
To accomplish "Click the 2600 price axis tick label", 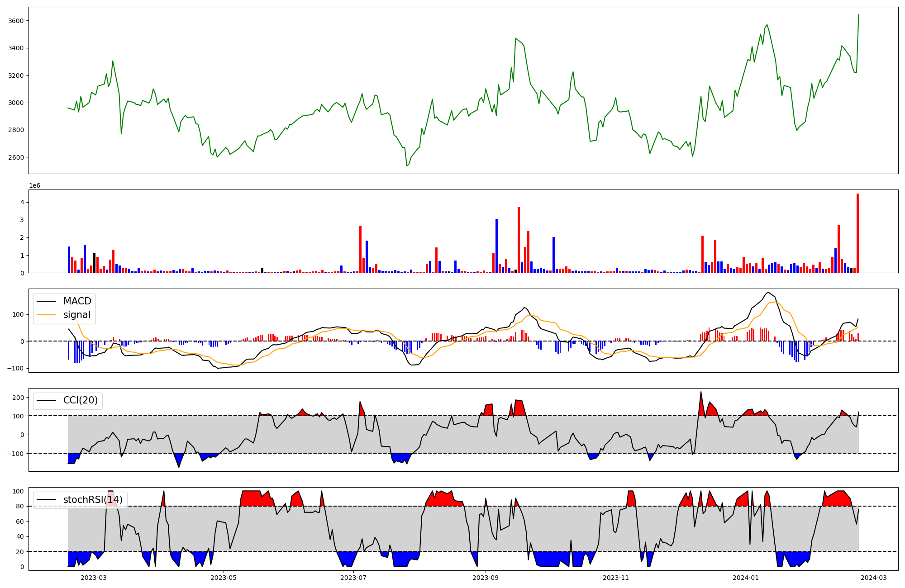I will 16,157.
